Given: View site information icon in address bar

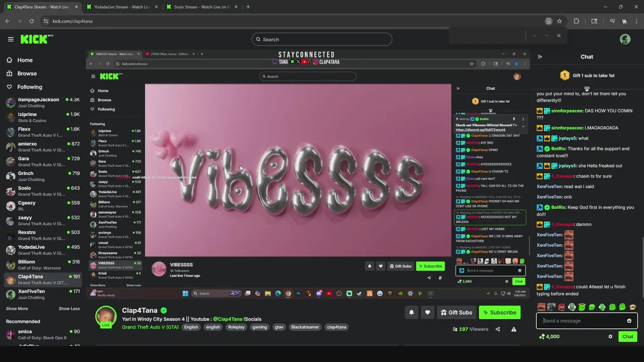Looking at the screenshot, I should 46,21.
